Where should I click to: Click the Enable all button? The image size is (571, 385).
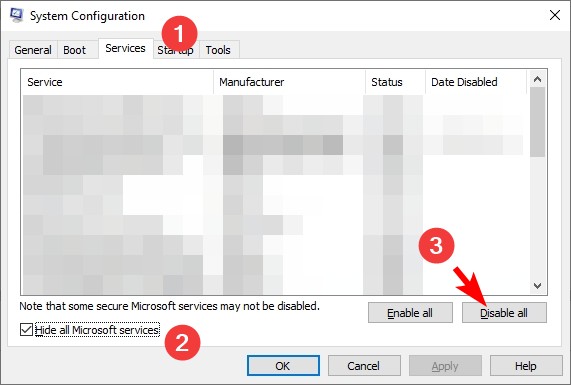pyautogui.click(x=410, y=313)
